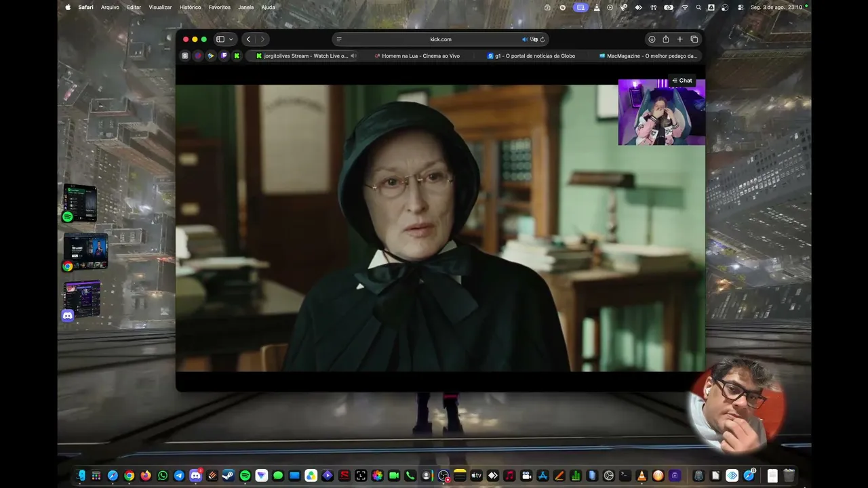Open Finder from the Dock
This screenshot has height=488, width=868.
coord(81,476)
